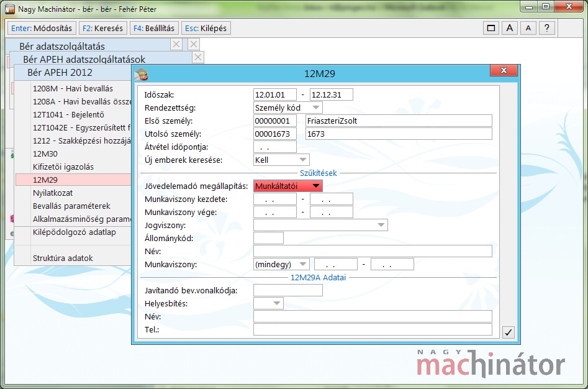
Task: Click the Bér APEH 2012 panel header
Action: point(73,73)
